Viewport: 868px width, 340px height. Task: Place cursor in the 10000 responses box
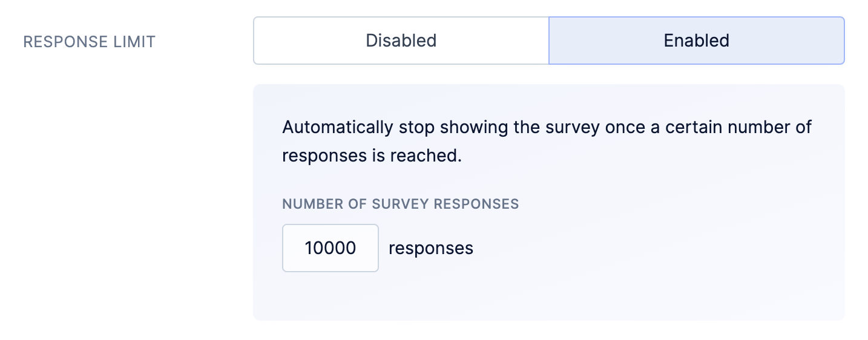click(x=330, y=248)
